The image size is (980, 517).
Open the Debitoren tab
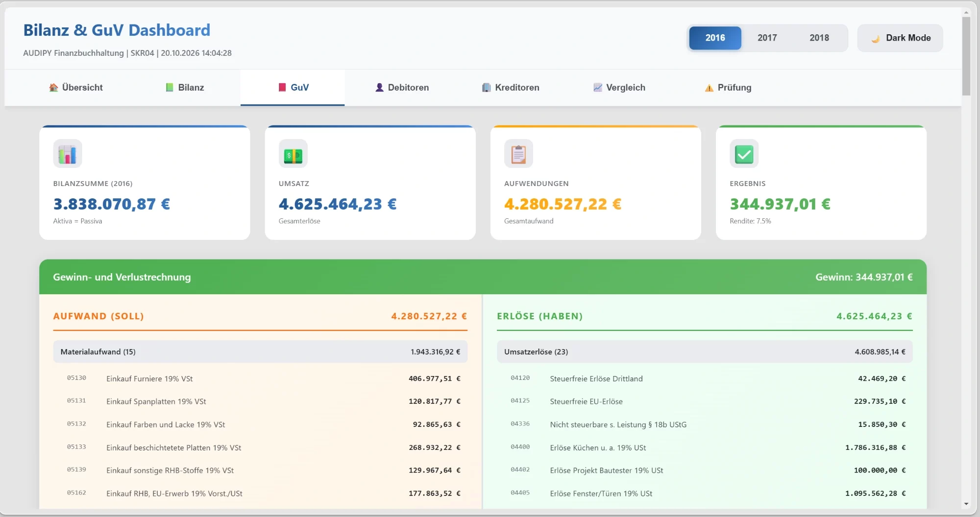coord(402,88)
